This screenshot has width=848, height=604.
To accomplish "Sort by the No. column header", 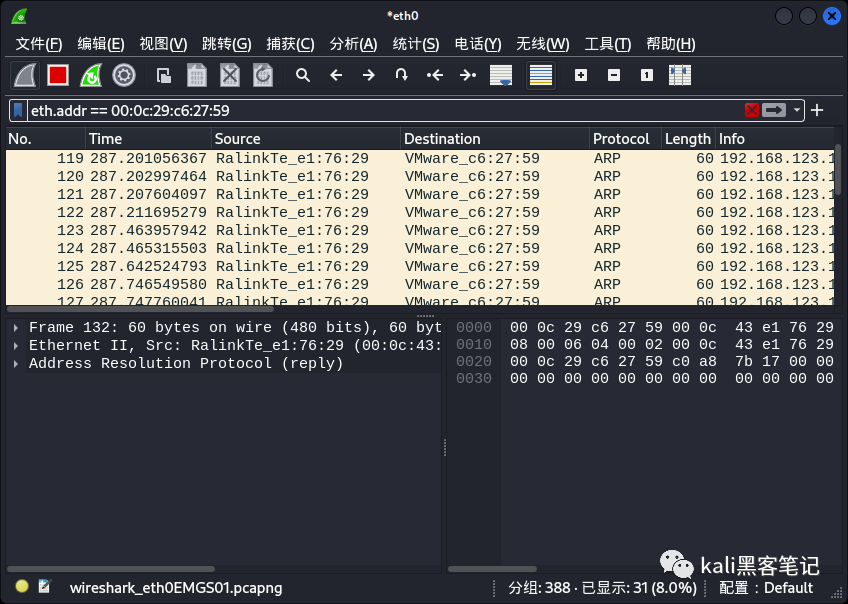I will point(45,139).
